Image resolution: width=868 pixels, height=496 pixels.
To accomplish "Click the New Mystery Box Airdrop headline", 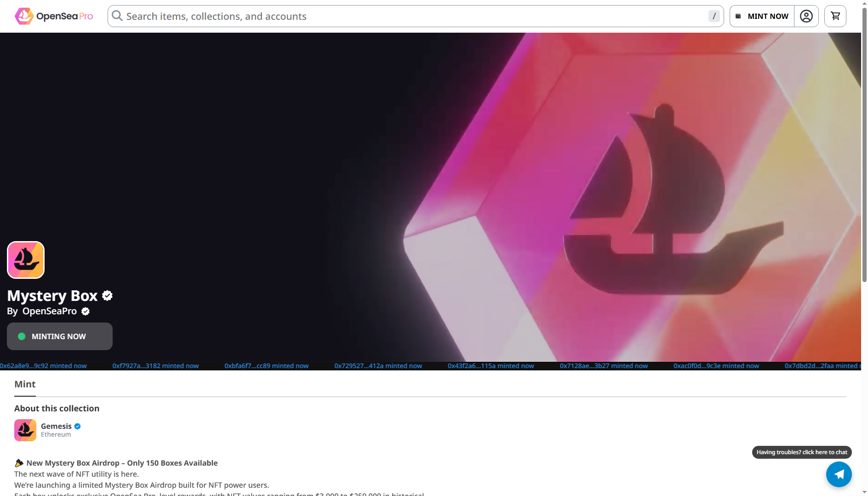I will tap(122, 463).
